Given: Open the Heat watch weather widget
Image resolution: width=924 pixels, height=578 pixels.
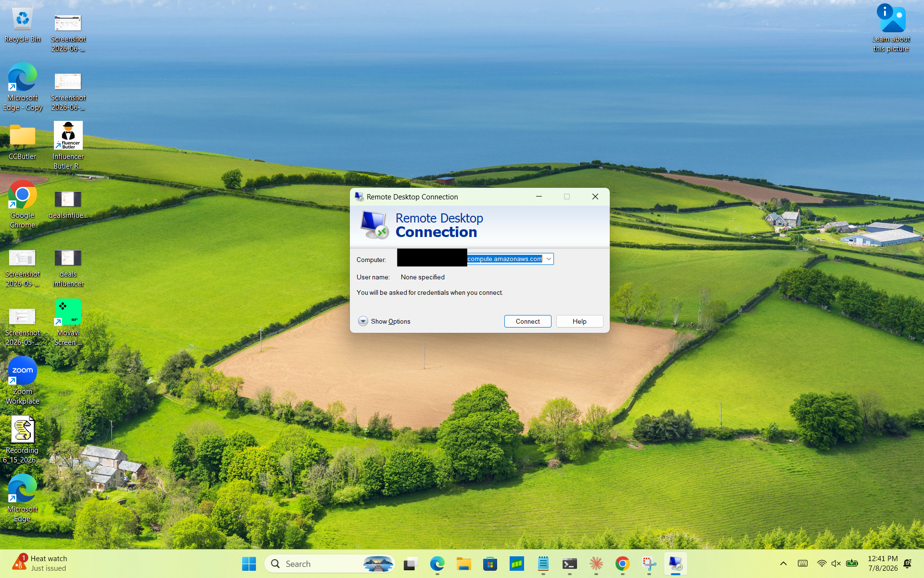Looking at the screenshot, I should click(x=40, y=564).
